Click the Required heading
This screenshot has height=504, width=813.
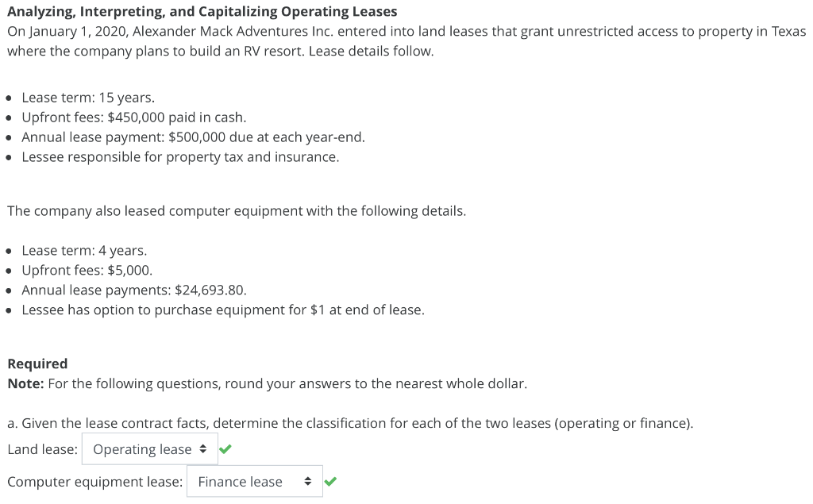(x=37, y=364)
